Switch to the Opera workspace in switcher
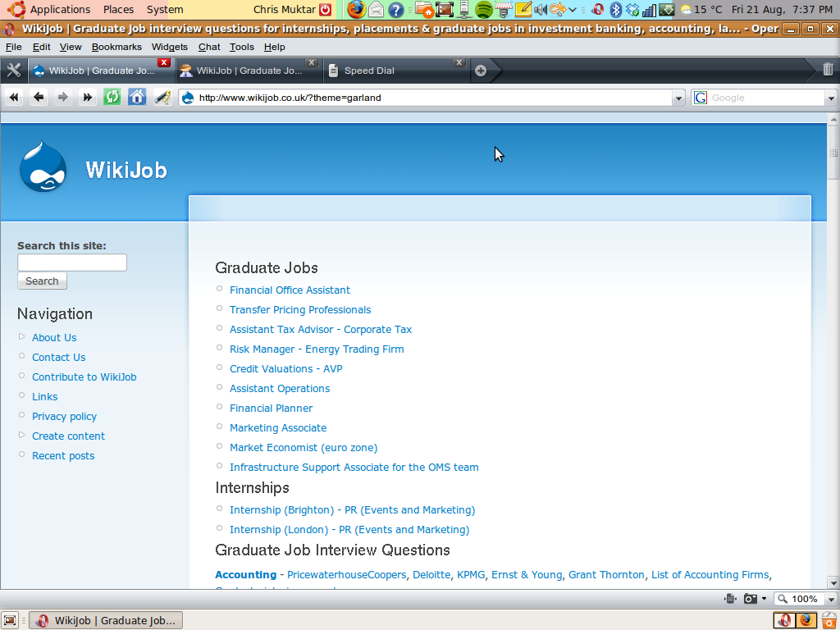 click(x=783, y=620)
